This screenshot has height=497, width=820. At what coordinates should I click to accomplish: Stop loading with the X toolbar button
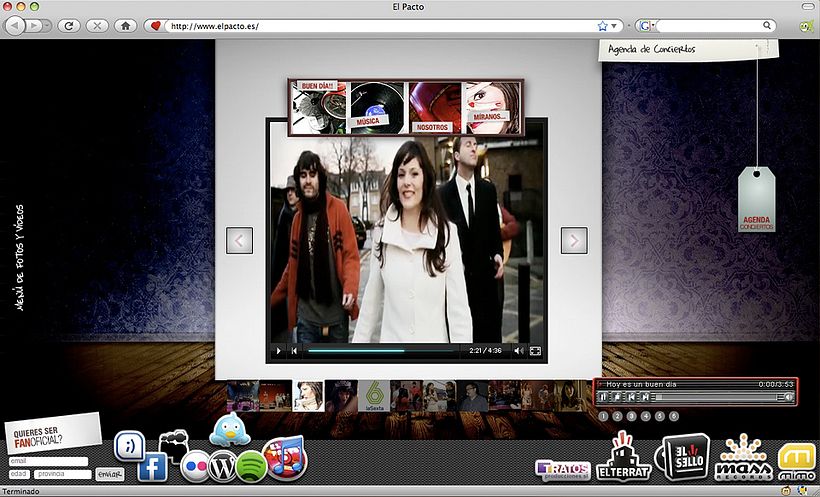click(x=97, y=25)
